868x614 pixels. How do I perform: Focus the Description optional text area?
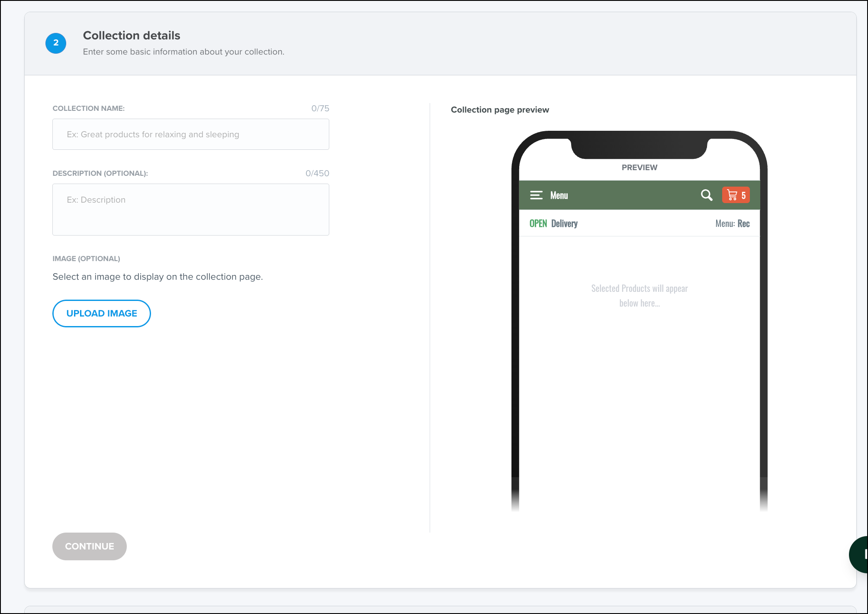point(191,210)
